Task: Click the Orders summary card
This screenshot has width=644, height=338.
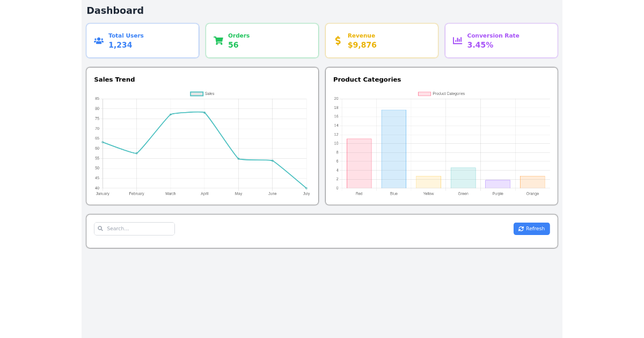Action: [262, 40]
